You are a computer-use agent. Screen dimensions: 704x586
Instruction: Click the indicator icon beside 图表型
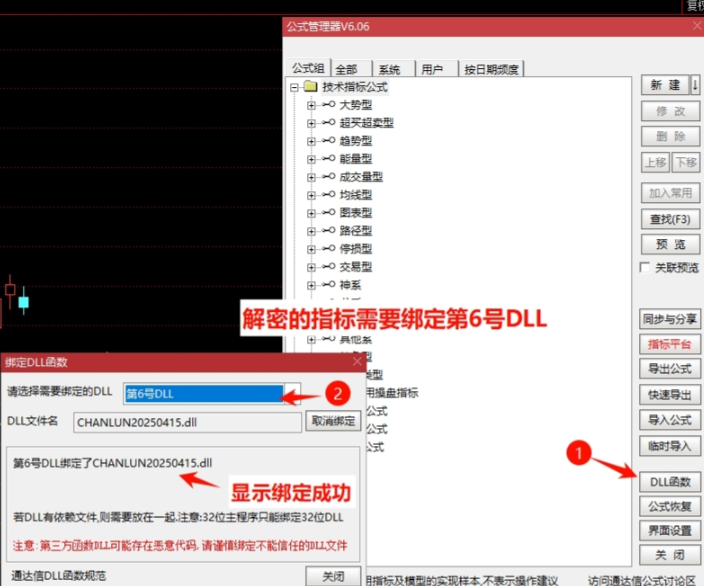pos(329,212)
